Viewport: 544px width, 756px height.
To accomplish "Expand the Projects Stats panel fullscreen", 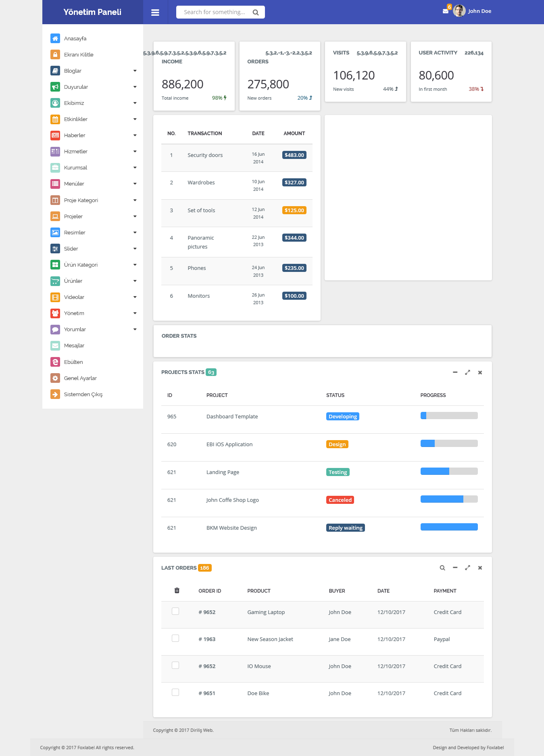I will coord(467,372).
